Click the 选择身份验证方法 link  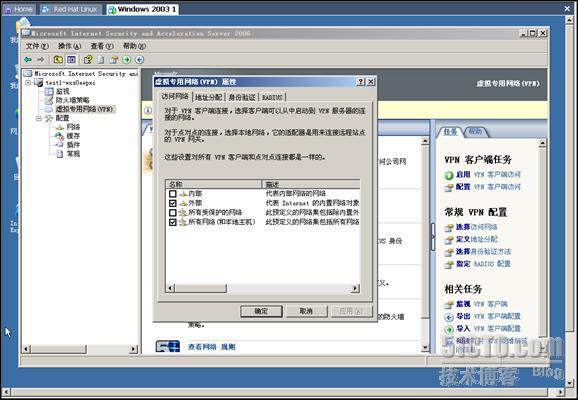click(x=483, y=251)
